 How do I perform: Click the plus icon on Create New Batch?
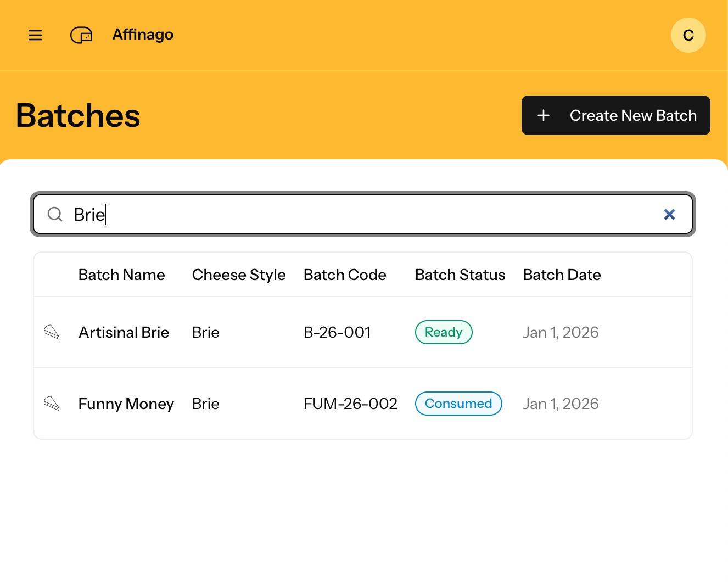click(x=543, y=115)
